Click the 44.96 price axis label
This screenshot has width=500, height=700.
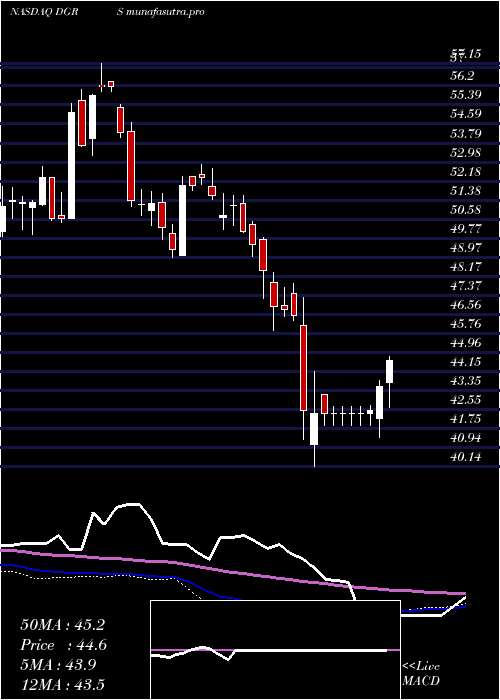coord(466,343)
